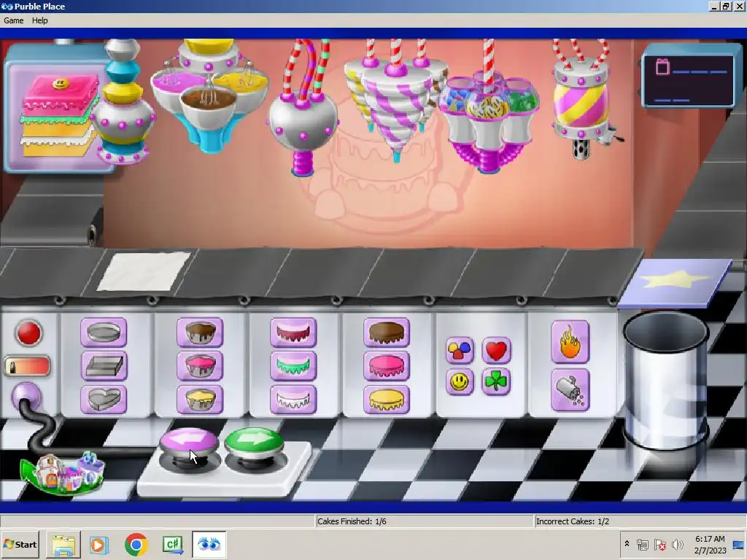
Task: Select the round cake pan shape
Action: [104, 332]
